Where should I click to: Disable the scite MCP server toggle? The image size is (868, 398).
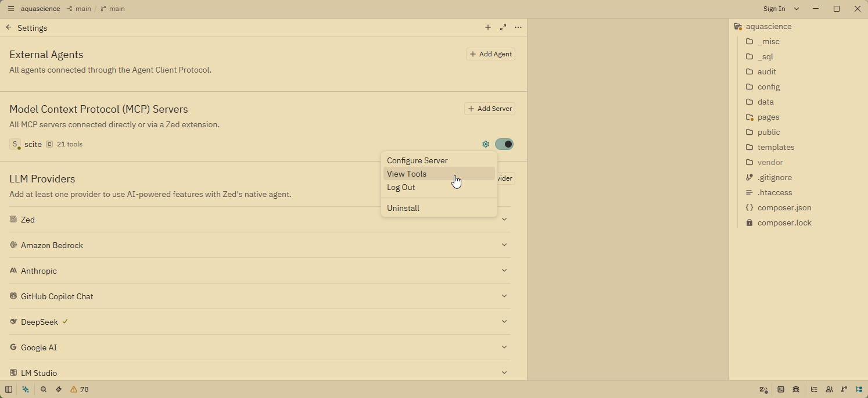(504, 144)
